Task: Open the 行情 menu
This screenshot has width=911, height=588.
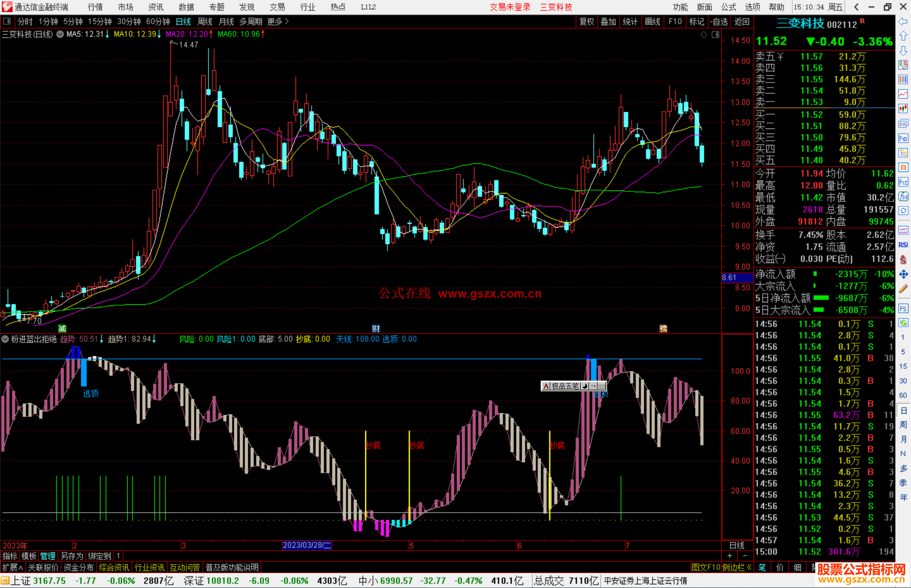Action: pyautogui.click(x=95, y=7)
